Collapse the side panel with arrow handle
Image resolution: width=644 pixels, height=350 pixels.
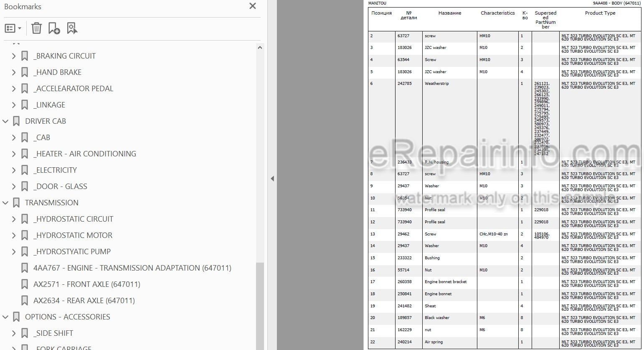tap(272, 179)
